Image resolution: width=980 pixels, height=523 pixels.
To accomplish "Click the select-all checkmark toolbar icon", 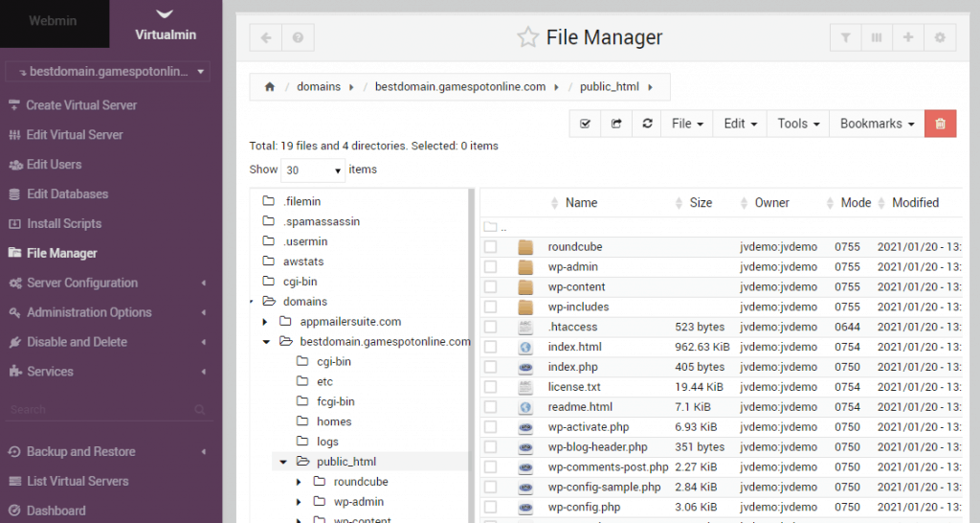I will coord(585,124).
